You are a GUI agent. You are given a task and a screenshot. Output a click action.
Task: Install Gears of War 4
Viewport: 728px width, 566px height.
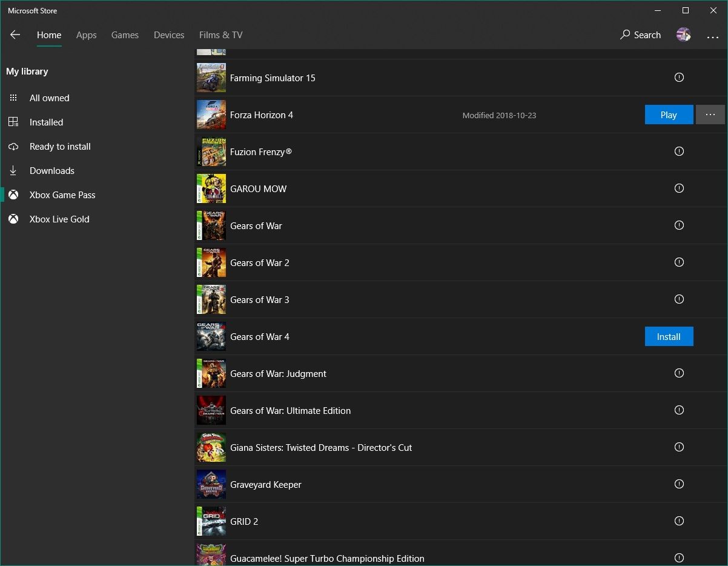[x=669, y=337]
